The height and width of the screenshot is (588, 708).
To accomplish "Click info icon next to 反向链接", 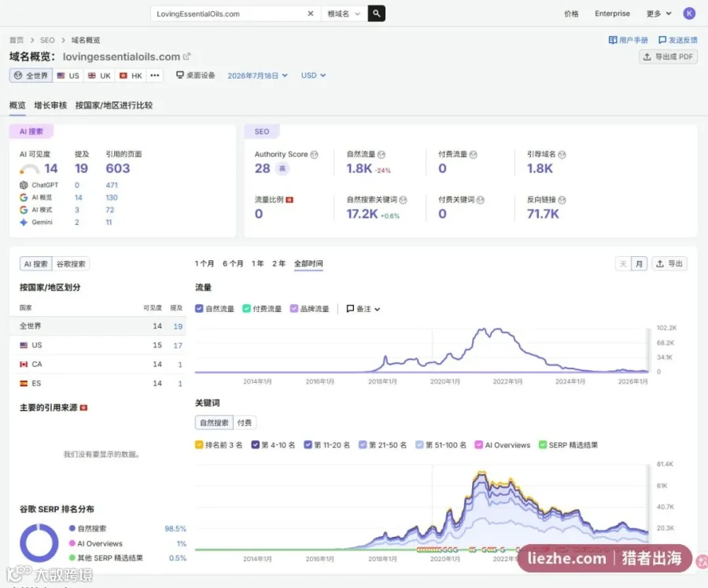I will click(x=562, y=200).
